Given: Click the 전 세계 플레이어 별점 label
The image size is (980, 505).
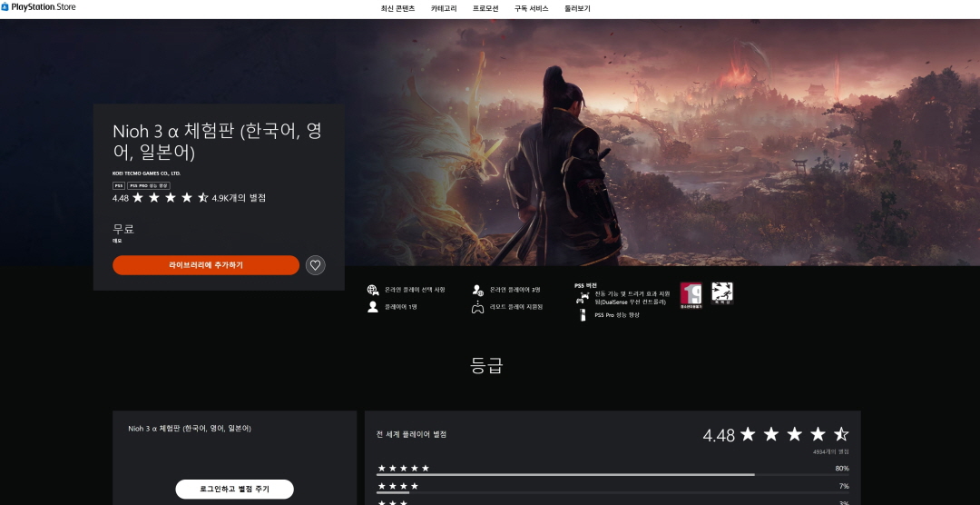Looking at the screenshot, I should 411,434.
